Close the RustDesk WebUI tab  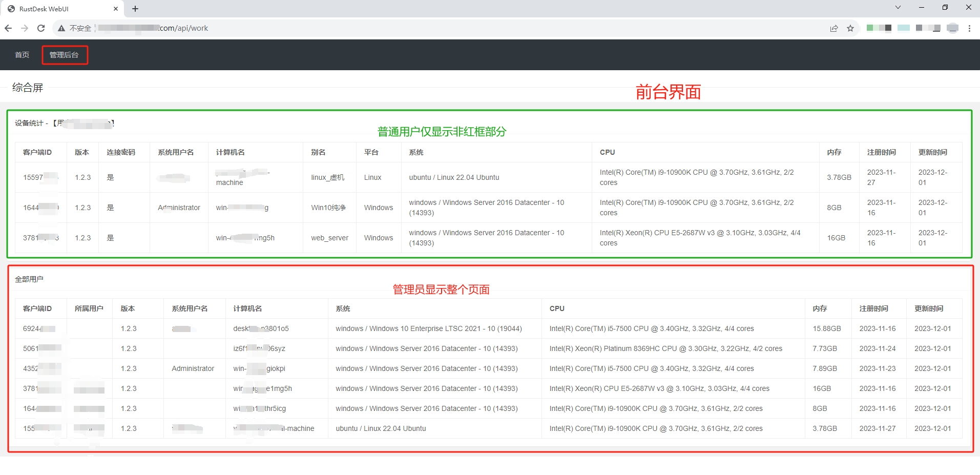point(116,9)
